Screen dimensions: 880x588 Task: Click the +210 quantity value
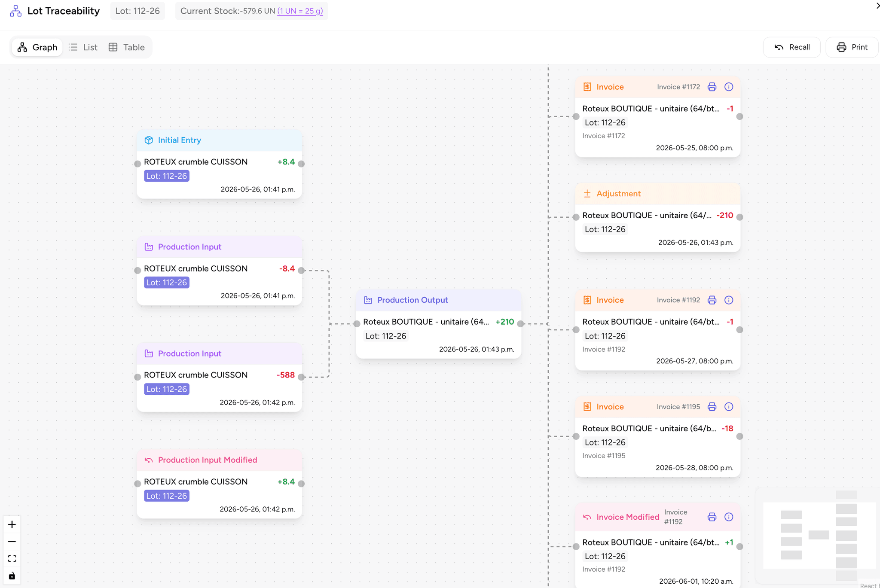coord(504,322)
